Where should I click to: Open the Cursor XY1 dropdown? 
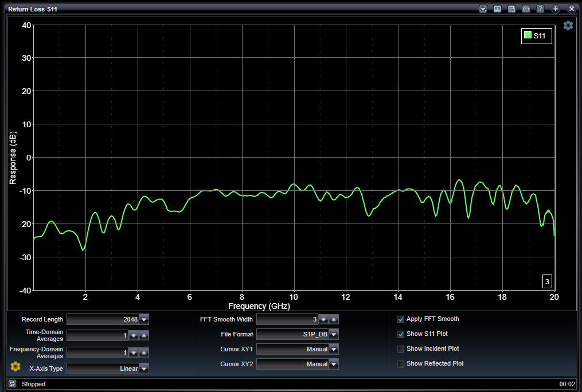click(334, 349)
